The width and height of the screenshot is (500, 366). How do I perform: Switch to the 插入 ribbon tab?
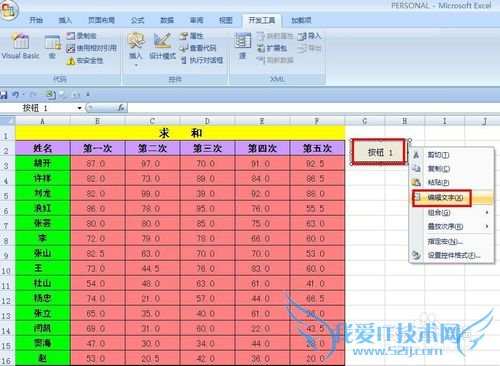[65, 20]
